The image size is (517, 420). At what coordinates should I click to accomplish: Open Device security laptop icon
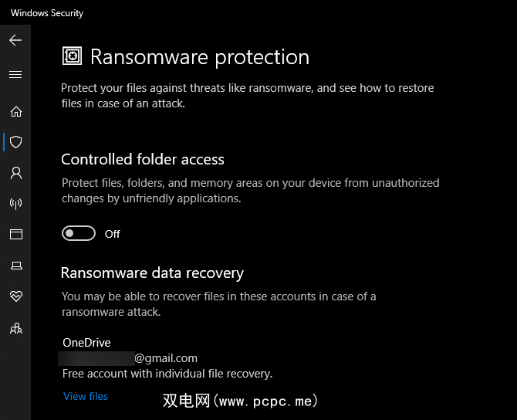point(15,266)
